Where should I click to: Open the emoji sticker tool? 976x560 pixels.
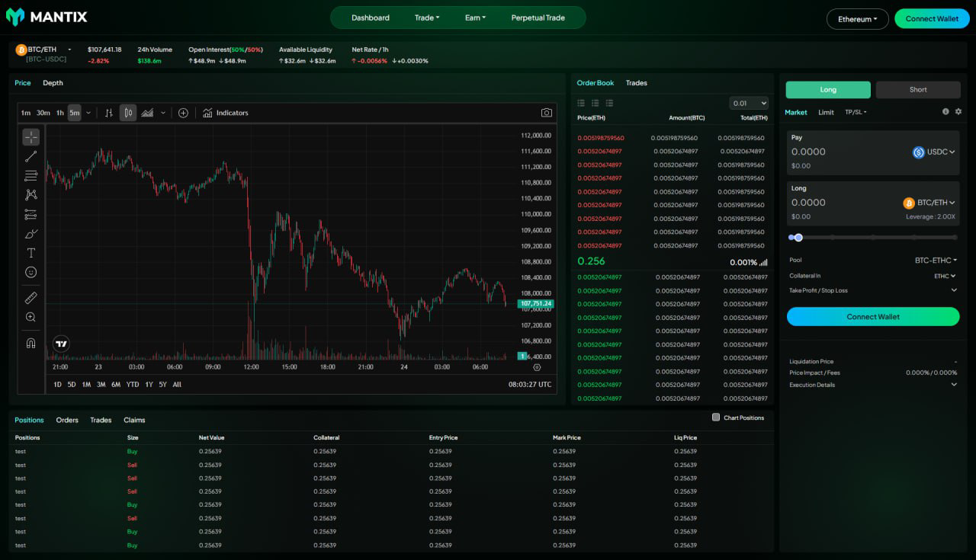coord(30,272)
